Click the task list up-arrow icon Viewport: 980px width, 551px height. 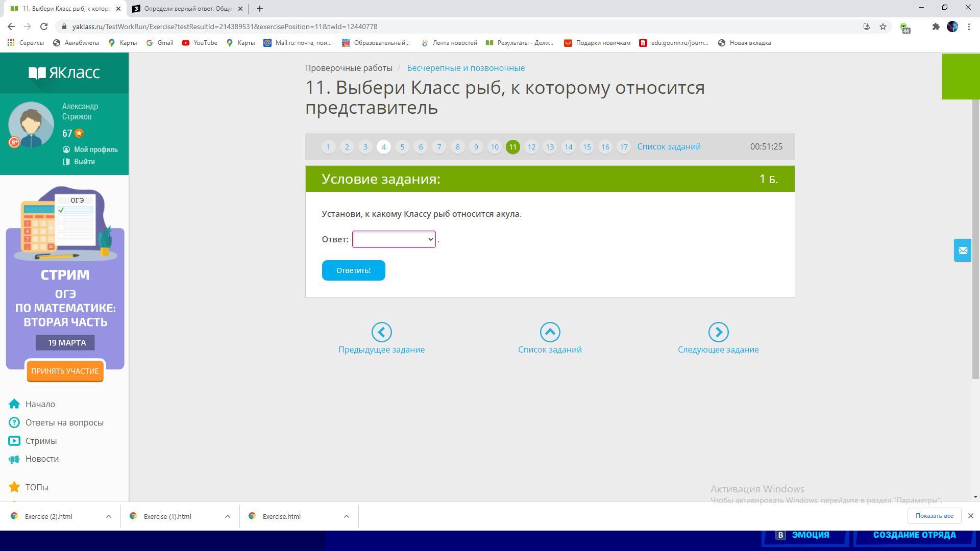click(x=550, y=332)
